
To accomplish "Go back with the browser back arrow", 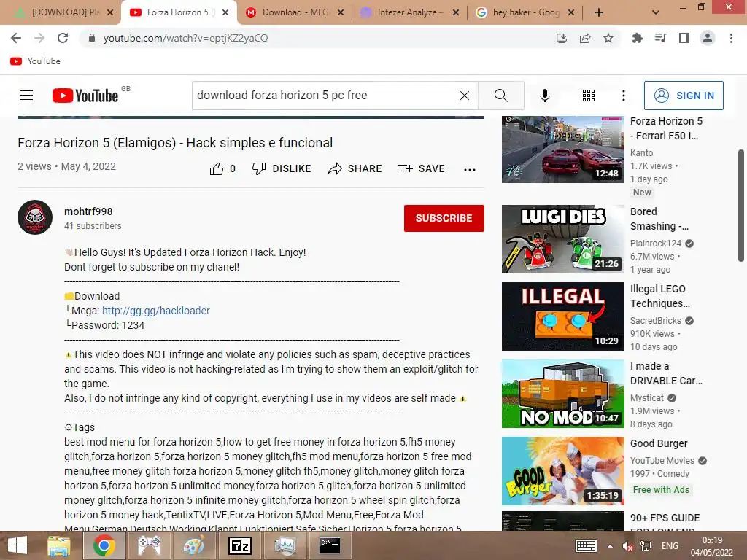I will tap(16, 38).
